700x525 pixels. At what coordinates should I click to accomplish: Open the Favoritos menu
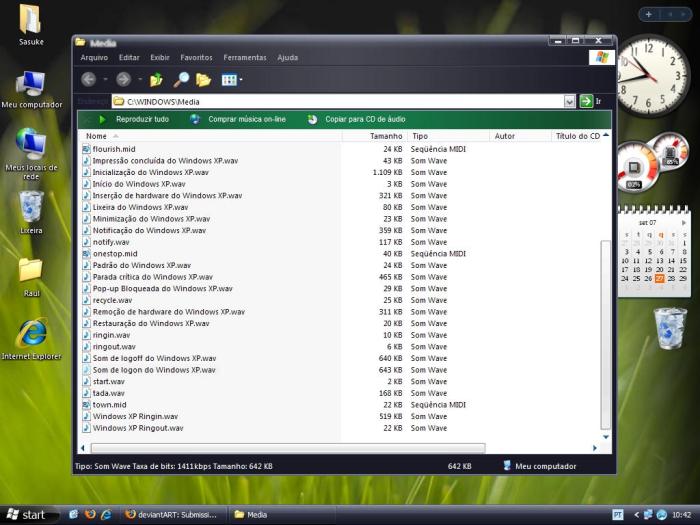(x=196, y=58)
